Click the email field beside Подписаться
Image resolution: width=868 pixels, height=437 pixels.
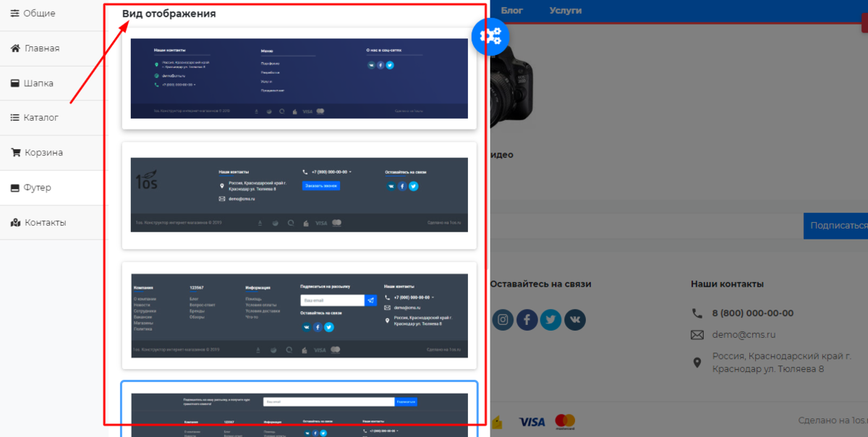(647, 226)
